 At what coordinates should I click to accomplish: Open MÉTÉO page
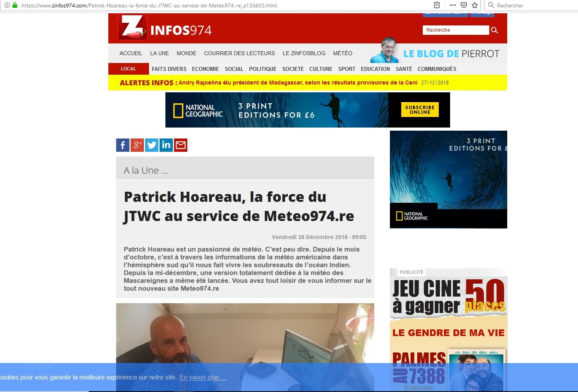coord(343,53)
